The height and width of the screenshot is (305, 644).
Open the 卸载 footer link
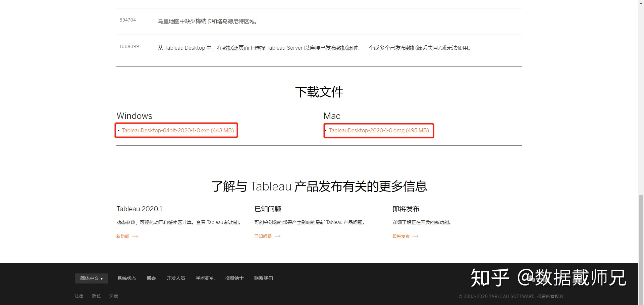[x=114, y=296]
